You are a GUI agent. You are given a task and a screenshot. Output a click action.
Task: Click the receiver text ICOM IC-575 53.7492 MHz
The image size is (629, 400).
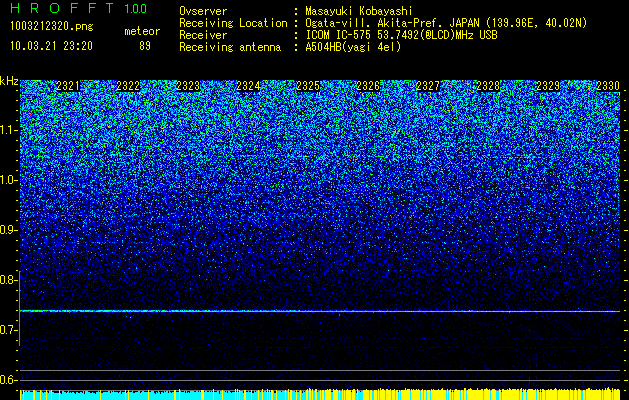401,35
